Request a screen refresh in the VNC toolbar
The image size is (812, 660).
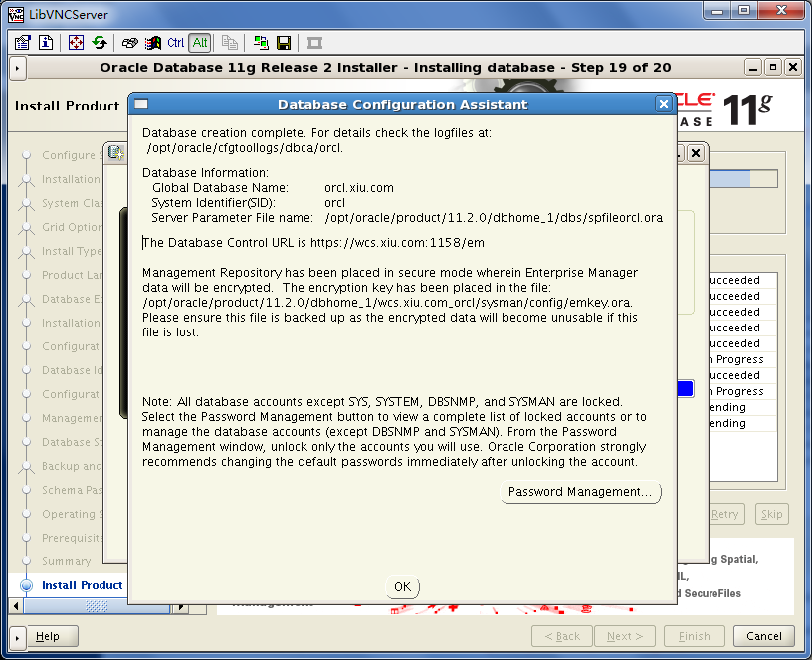[100, 43]
